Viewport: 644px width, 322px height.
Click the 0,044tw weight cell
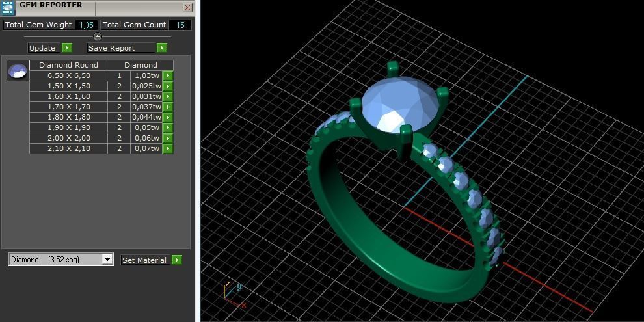coord(146,118)
